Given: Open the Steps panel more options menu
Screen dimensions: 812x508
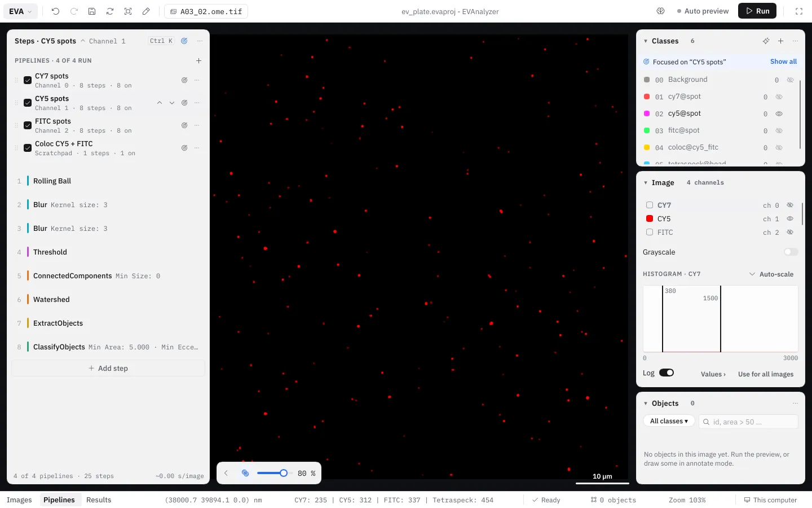Looking at the screenshot, I should pos(200,41).
